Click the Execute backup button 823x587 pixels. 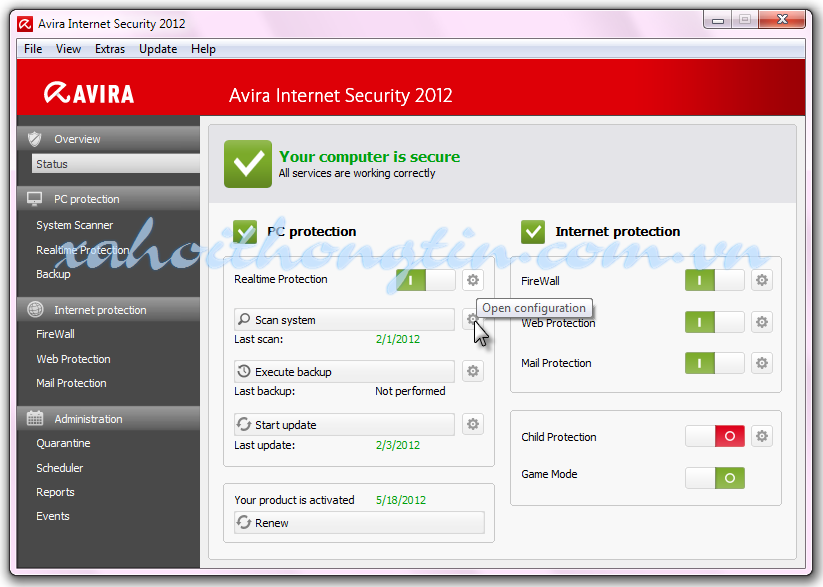tap(344, 371)
